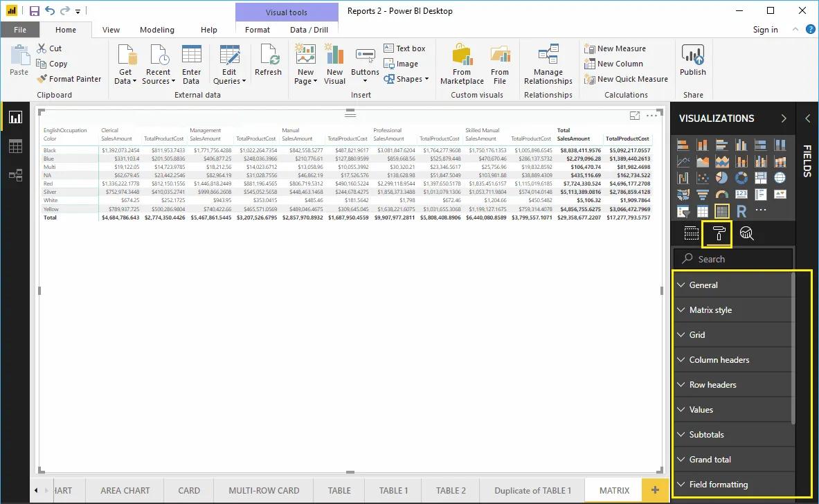
Task: Switch to Data view in the left sidebar
Action: (16, 146)
